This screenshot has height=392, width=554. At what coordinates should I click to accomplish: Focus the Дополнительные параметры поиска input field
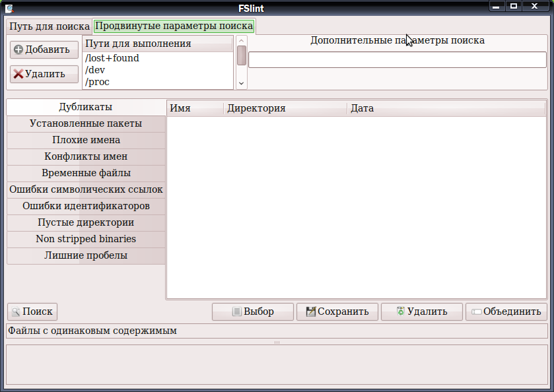point(398,59)
